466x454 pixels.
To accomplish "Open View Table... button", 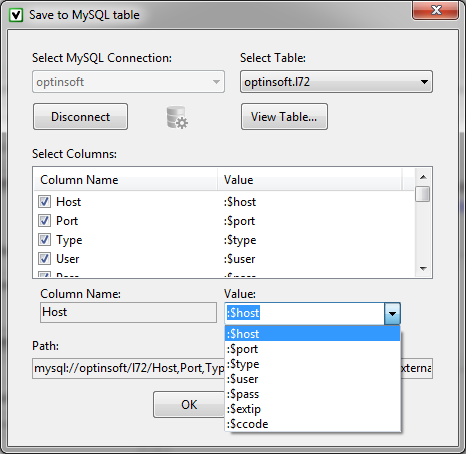I will pyautogui.click(x=284, y=117).
